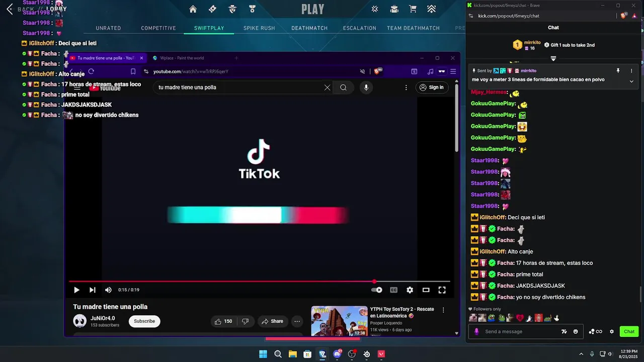This screenshot has height=362, width=644.
Task: Click Brave Shields icon in YouTube window
Action: click(378, 71)
